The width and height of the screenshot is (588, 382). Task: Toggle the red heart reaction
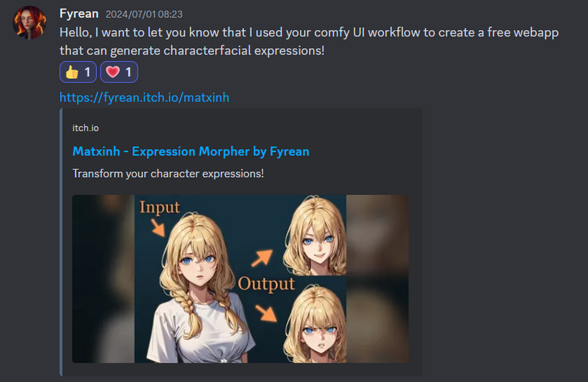click(x=119, y=72)
